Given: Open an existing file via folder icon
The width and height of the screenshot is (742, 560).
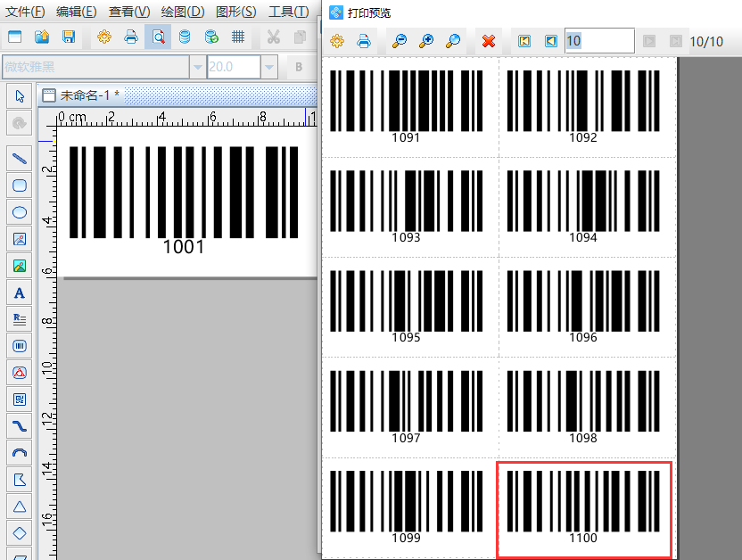Looking at the screenshot, I should pyautogui.click(x=42, y=37).
